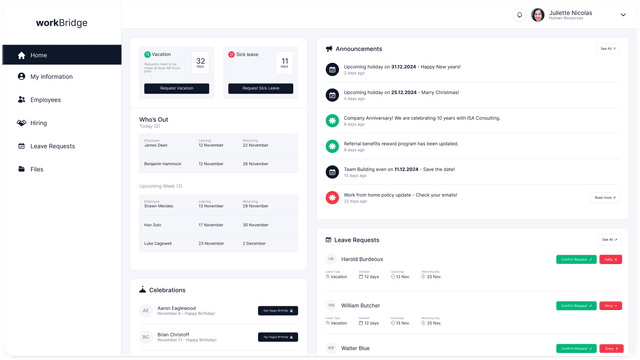
Task: Open the notifications bell icon
Action: 519,15
